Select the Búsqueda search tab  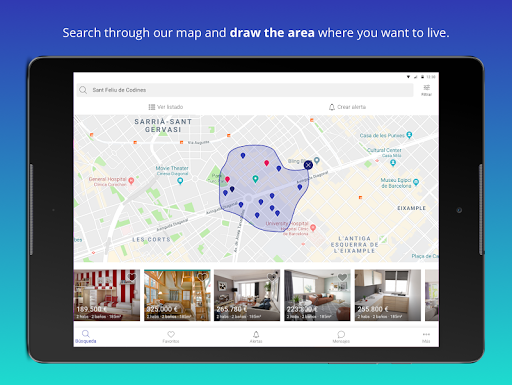coord(86,337)
